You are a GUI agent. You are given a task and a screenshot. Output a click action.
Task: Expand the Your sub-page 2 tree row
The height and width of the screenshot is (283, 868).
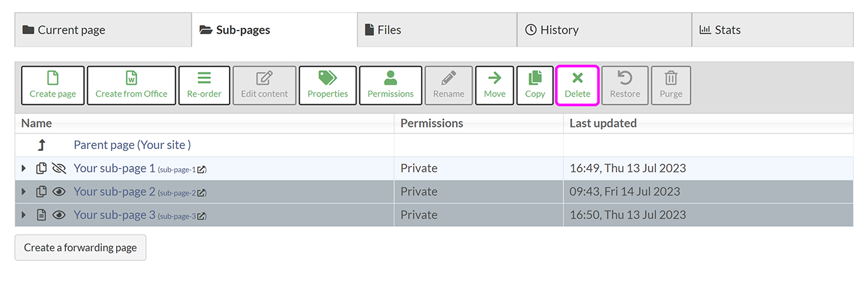tap(24, 192)
